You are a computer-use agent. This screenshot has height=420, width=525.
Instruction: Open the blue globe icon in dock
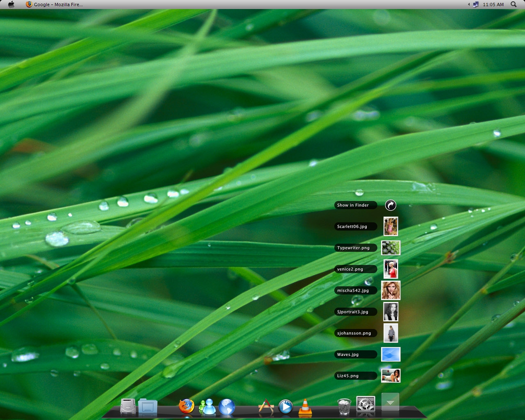[226, 407]
